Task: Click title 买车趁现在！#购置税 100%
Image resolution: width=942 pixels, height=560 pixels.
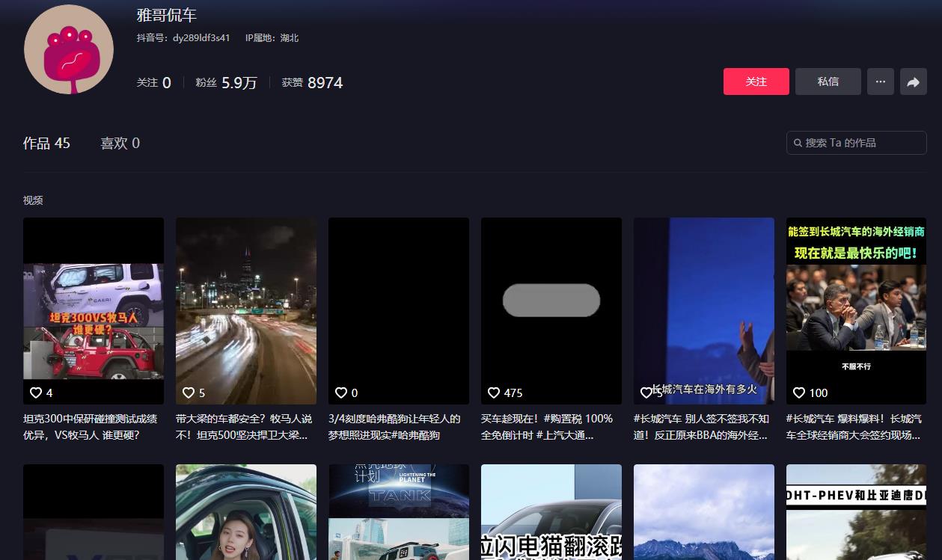Action: (547, 427)
